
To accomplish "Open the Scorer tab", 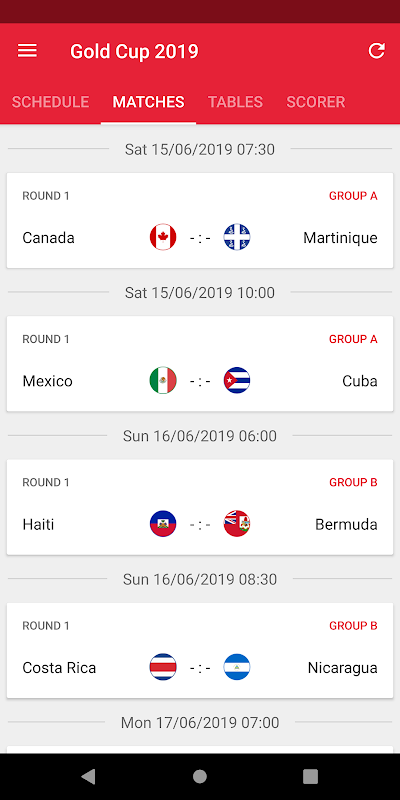I will pyautogui.click(x=316, y=102).
